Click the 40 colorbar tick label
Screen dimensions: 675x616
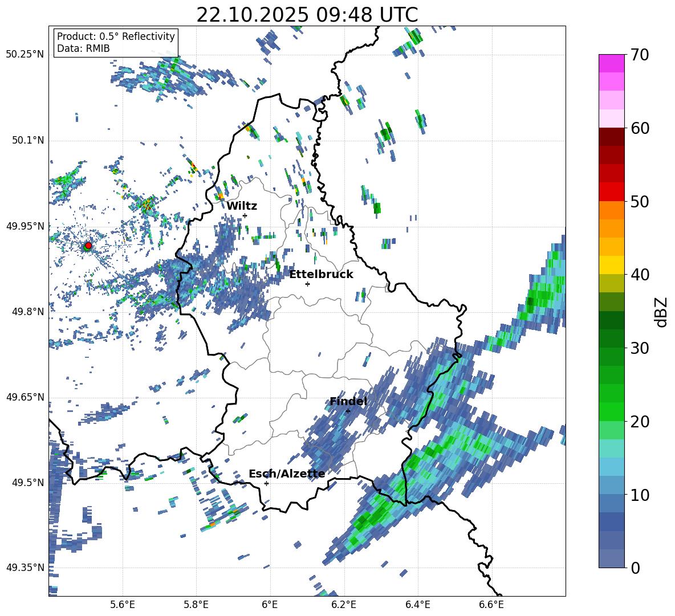pos(640,275)
